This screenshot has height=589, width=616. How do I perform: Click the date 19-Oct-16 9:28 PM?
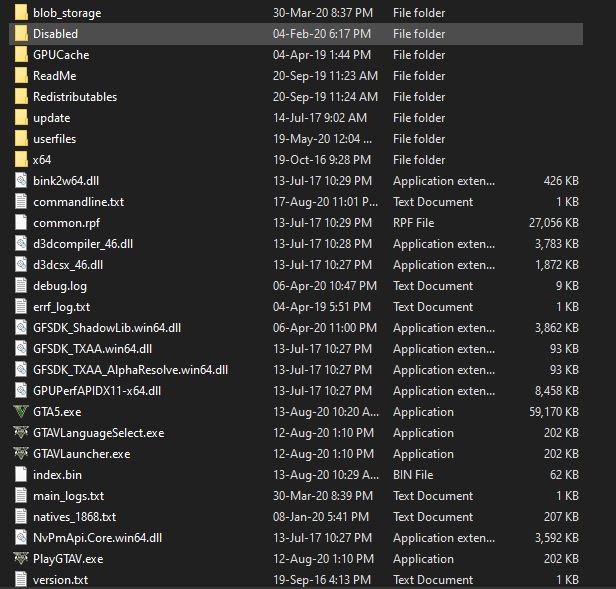coord(322,160)
